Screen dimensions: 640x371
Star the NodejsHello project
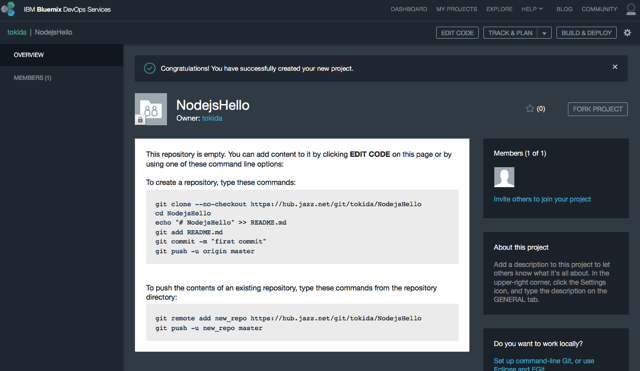click(x=530, y=109)
